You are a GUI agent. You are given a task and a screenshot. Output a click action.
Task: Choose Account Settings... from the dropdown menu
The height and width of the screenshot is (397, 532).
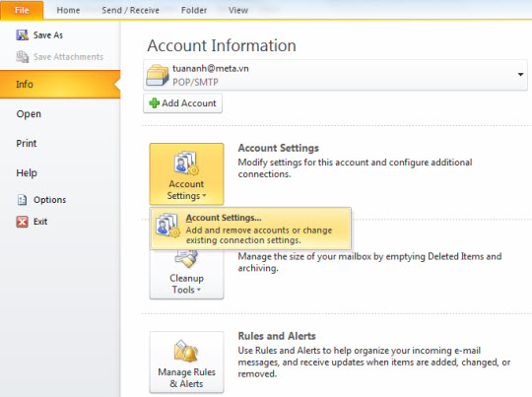250,229
